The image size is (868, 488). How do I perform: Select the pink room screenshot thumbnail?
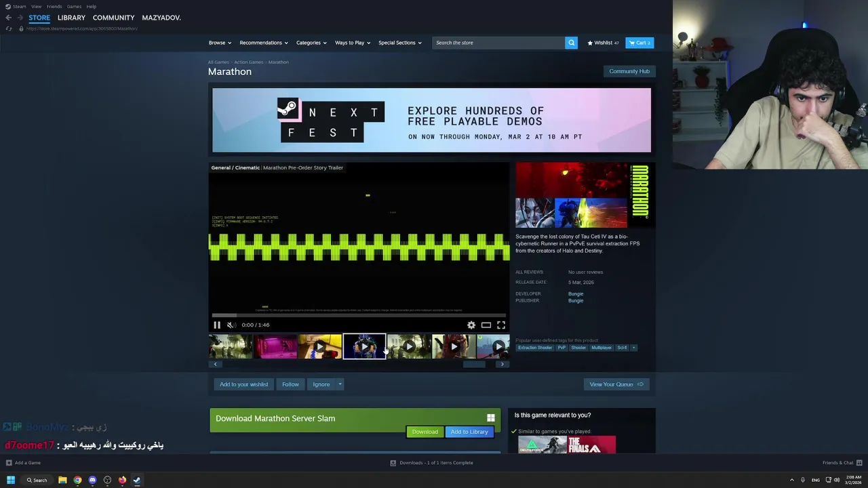[x=275, y=346]
